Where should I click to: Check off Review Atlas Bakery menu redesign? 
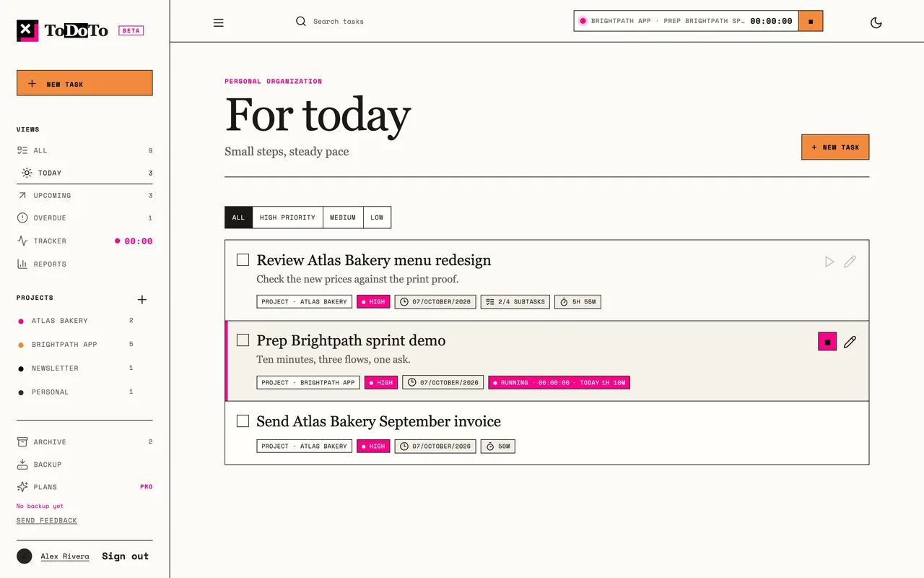243,259
